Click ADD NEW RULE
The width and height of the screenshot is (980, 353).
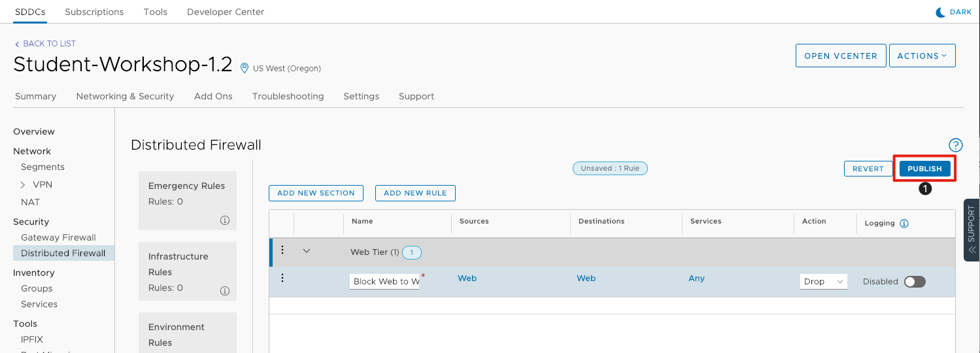coord(415,193)
